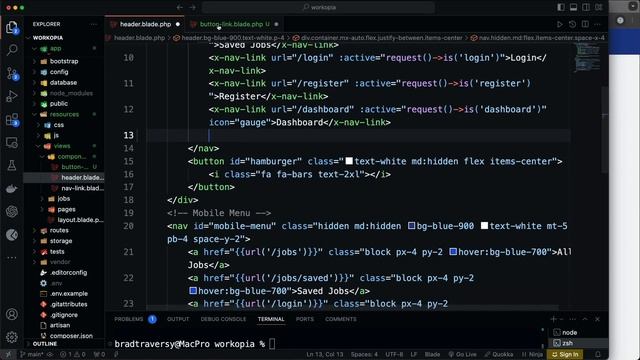
Task: Open the Remote Explorer icon
Action: [12, 142]
